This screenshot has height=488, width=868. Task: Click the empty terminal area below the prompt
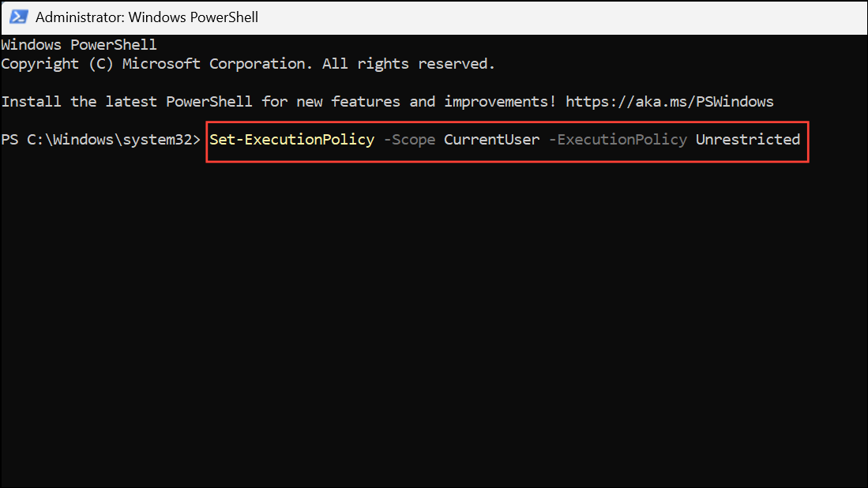[434, 321]
